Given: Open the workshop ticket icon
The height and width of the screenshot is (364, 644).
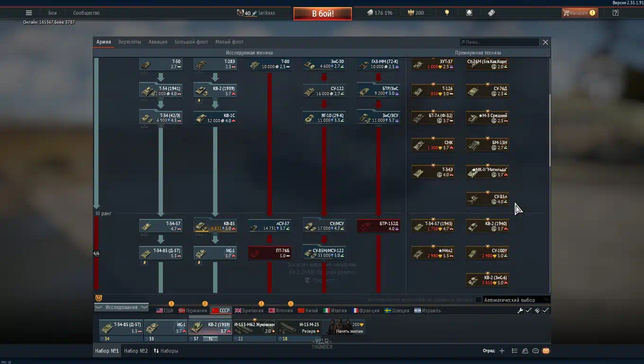Looking at the screenshot, I should (491, 13).
